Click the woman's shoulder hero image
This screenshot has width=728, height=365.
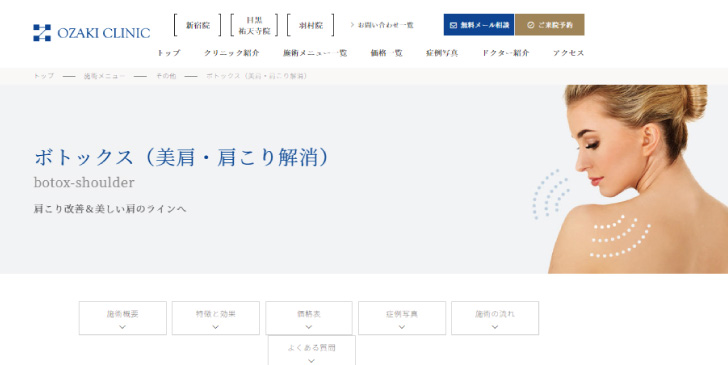tap(630, 179)
